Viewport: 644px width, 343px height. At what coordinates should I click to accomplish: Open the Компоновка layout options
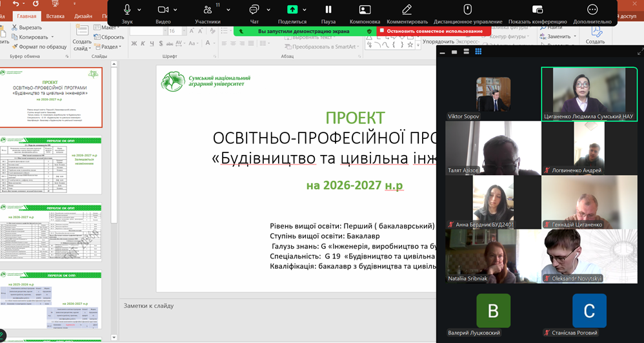[365, 10]
